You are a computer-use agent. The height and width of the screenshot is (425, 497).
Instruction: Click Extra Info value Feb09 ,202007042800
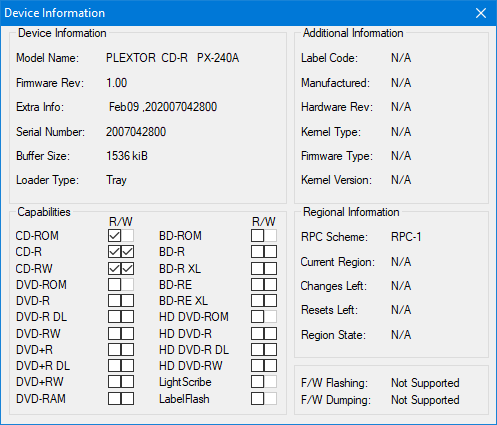[163, 107]
